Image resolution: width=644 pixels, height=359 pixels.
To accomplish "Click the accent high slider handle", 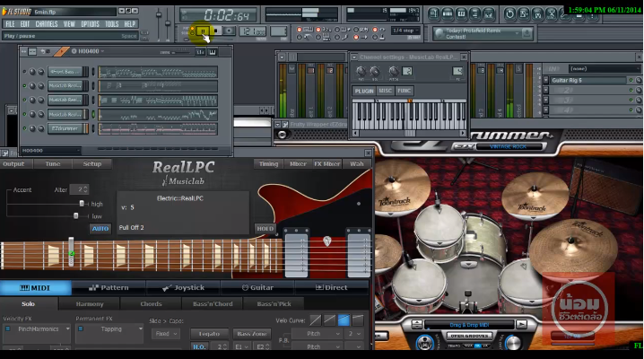I will point(82,204).
